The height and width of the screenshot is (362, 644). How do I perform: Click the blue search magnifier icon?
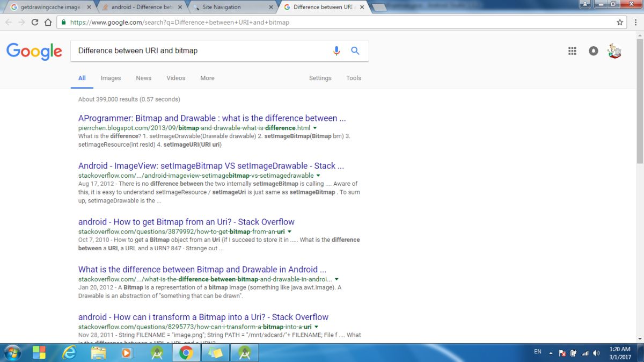[355, 50]
